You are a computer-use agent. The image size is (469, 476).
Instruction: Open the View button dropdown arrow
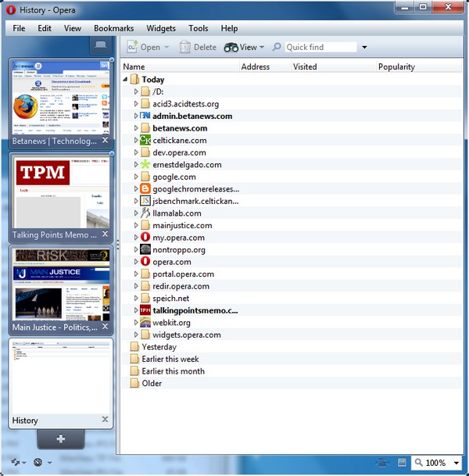[x=262, y=48]
